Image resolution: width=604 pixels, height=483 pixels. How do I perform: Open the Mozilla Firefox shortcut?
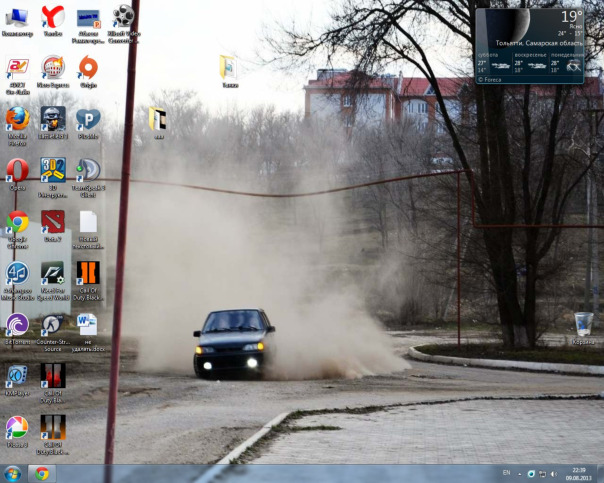(18, 126)
